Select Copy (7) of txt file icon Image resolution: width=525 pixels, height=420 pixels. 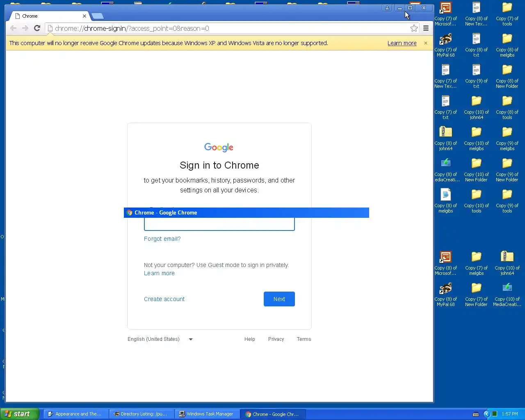click(445, 108)
